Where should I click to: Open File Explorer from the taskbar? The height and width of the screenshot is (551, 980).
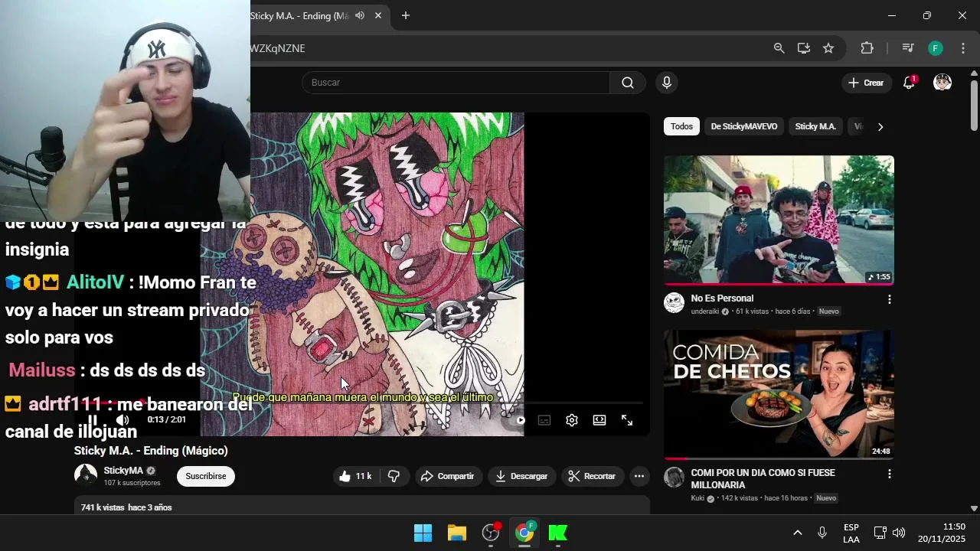pyautogui.click(x=457, y=533)
